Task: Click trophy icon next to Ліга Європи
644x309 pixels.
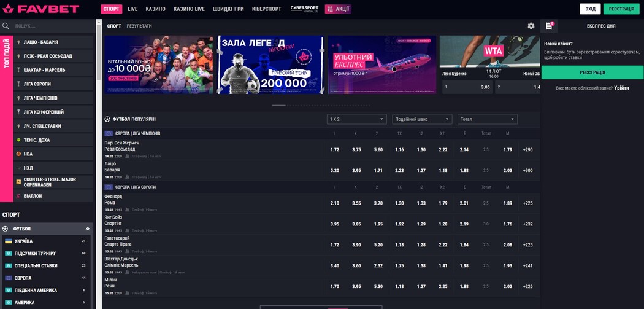Action: coord(18,84)
